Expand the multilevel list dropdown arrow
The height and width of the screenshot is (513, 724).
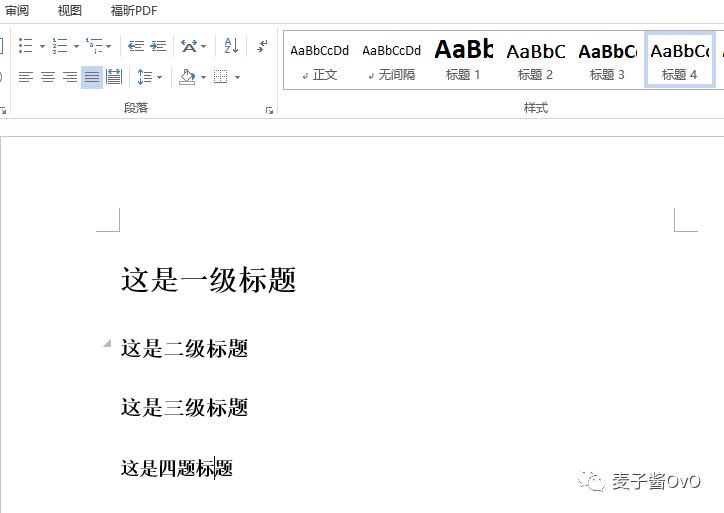click(x=109, y=46)
